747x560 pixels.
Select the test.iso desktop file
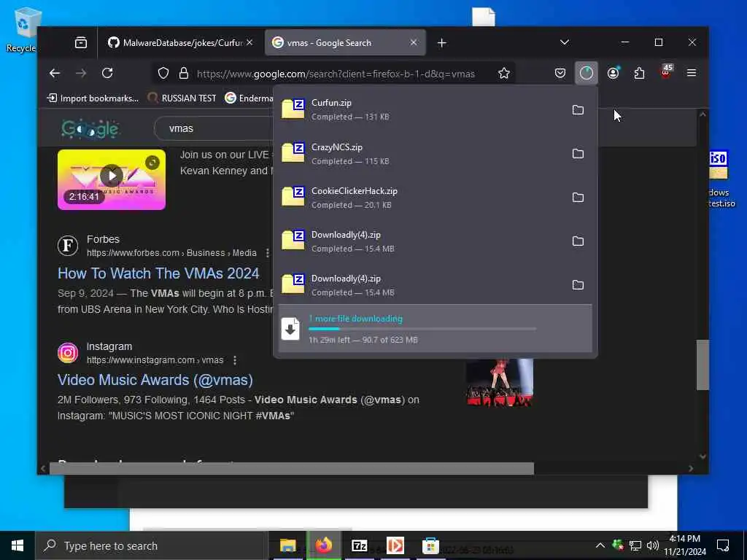tap(721, 180)
